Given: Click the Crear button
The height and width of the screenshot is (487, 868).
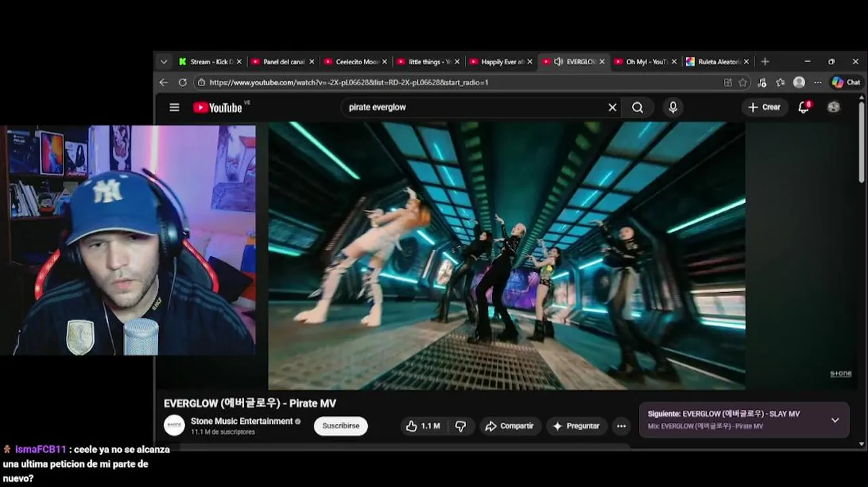Looking at the screenshot, I should [x=765, y=107].
